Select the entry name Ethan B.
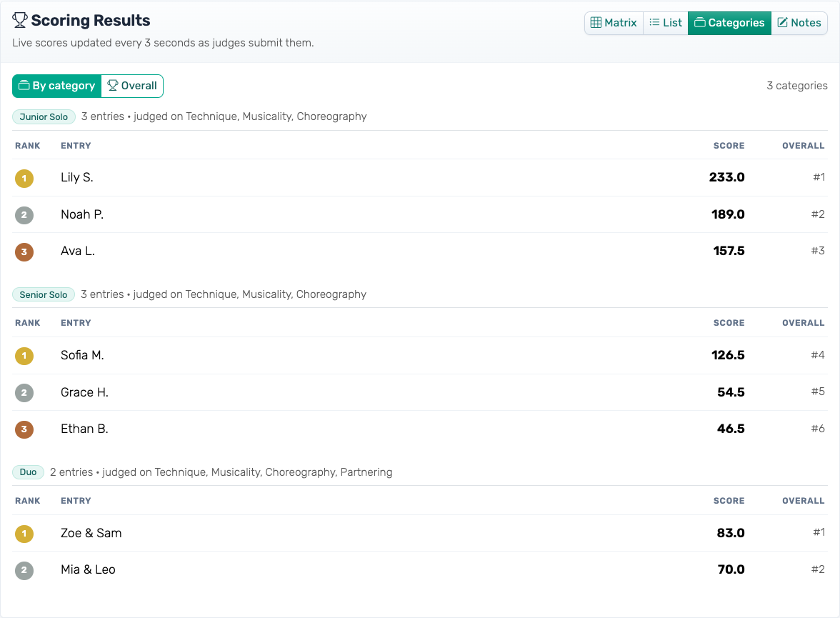This screenshot has height=618, width=840. (84, 429)
